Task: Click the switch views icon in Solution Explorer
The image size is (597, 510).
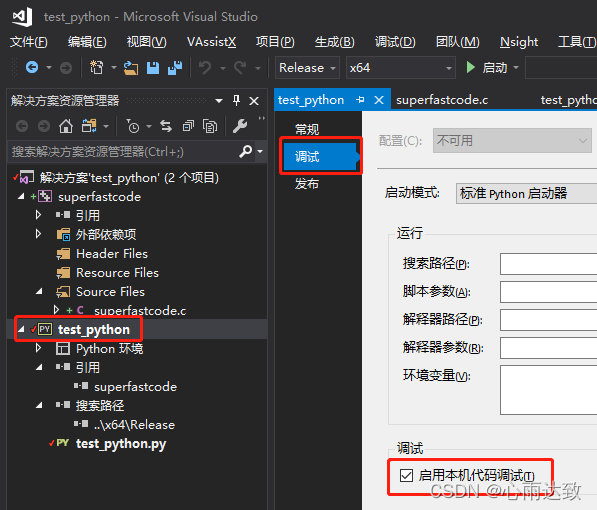Action: pos(89,126)
